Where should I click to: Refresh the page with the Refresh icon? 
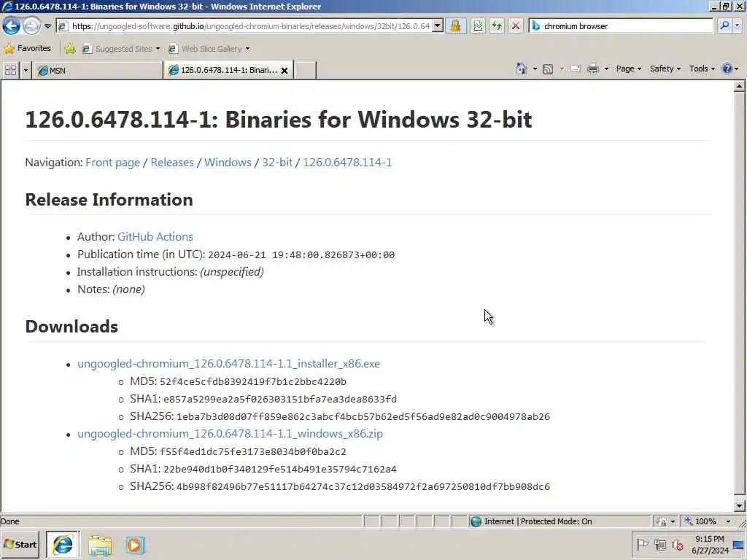point(496,26)
